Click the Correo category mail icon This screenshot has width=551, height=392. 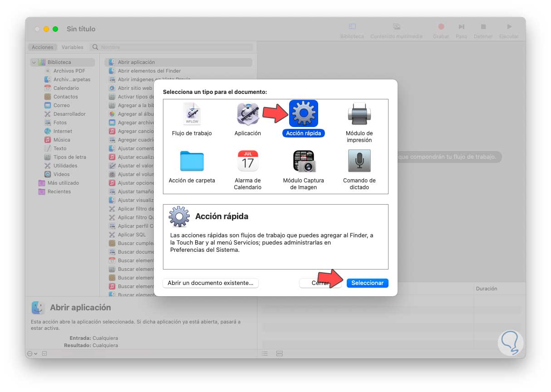coord(48,105)
